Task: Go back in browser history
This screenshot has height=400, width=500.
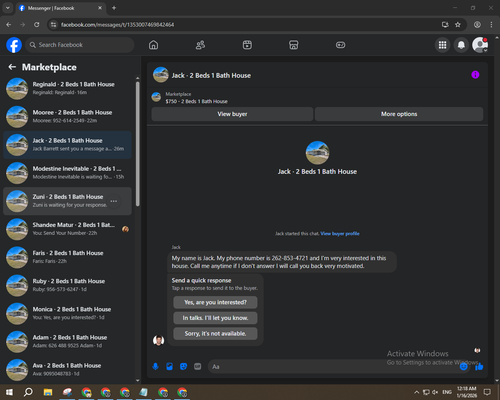Action: point(9,25)
